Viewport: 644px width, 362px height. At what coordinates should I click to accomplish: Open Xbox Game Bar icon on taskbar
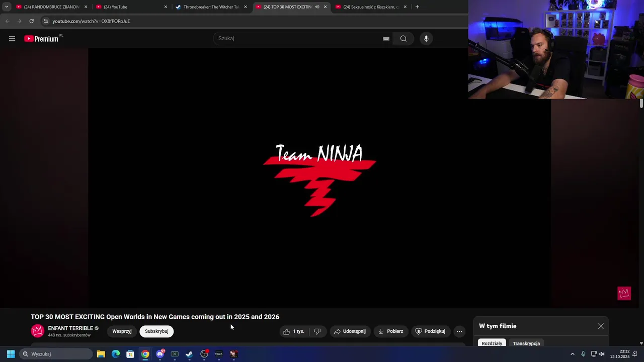[x=175, y=354]
